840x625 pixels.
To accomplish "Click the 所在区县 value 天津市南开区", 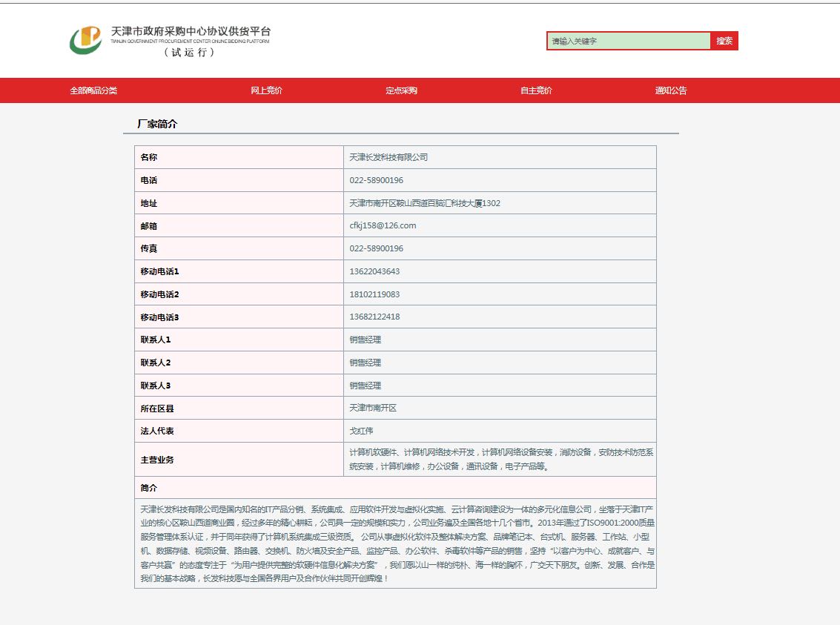I will click(373, 409).
